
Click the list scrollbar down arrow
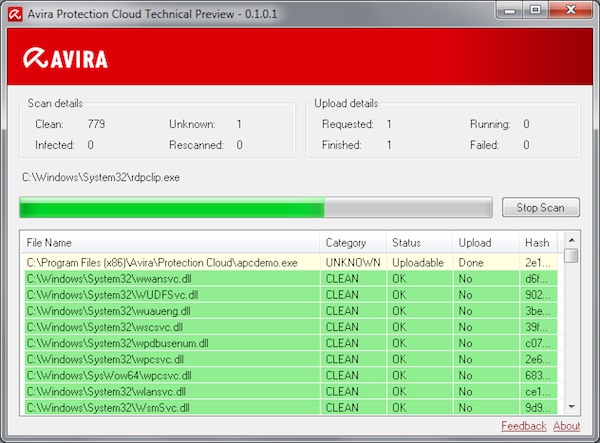(572, 407)
